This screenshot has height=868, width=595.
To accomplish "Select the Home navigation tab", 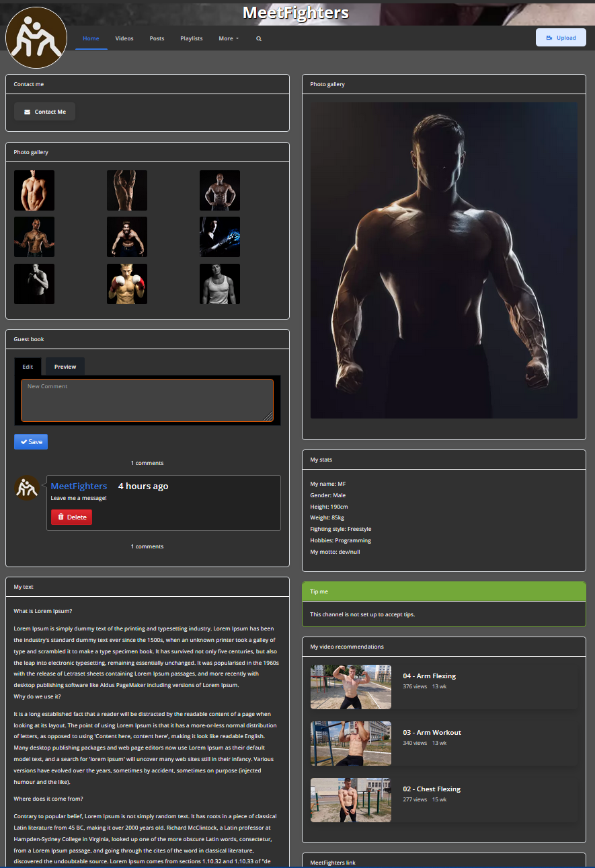I will [x=91, y=38].
